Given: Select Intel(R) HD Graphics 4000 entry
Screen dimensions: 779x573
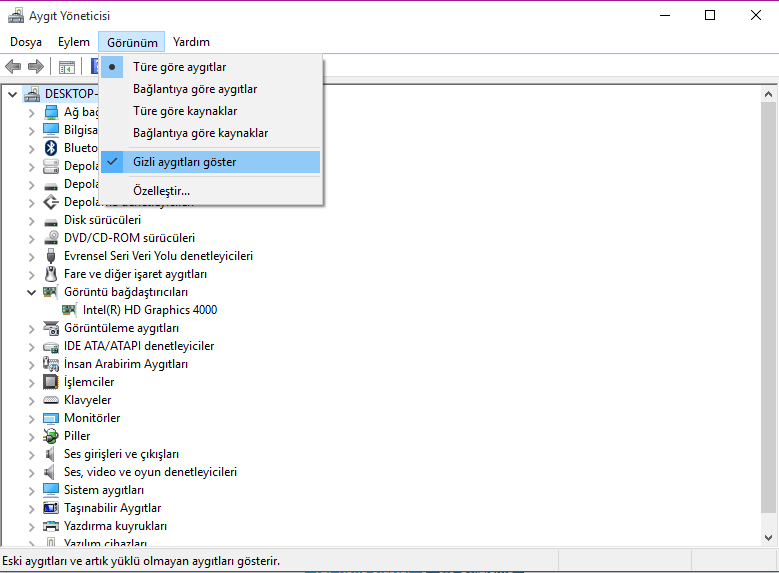Looking at the screenshot, I should click(150, 310).
